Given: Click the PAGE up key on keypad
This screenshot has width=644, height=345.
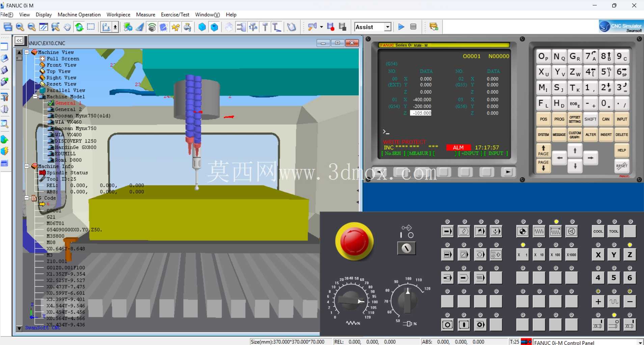Looking at the screenshot, I should click(x=543, y=150).
